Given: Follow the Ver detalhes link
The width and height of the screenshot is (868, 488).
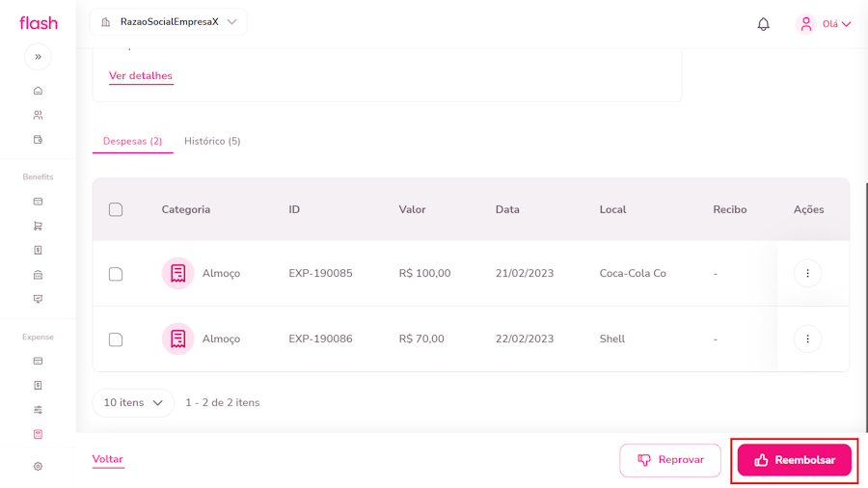Looking at the screenshot, I should pos(141,76).
